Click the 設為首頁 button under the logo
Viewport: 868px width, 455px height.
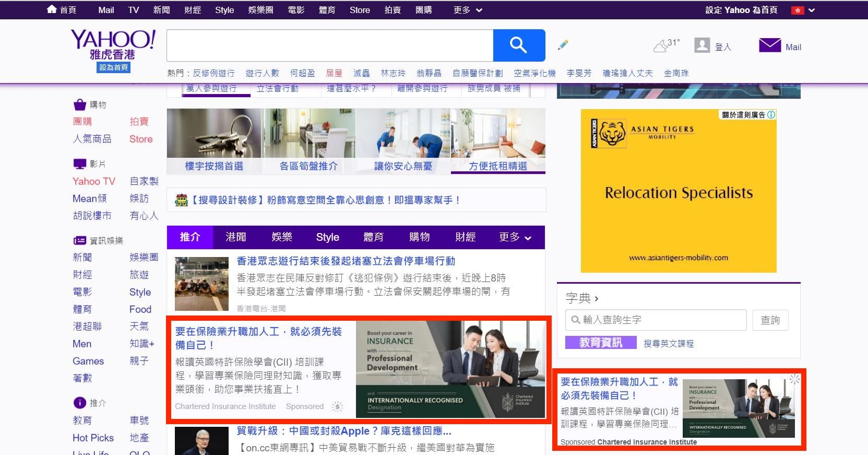point(114,67)
